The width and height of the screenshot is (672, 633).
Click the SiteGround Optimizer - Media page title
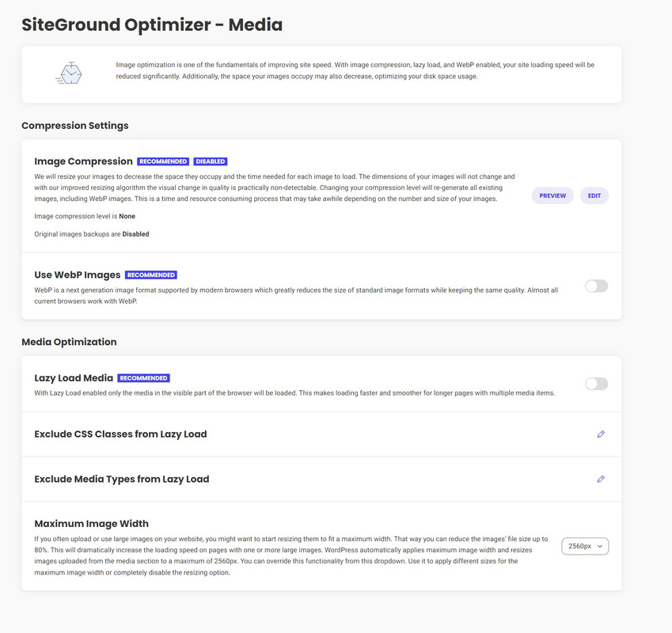[152, 25]
